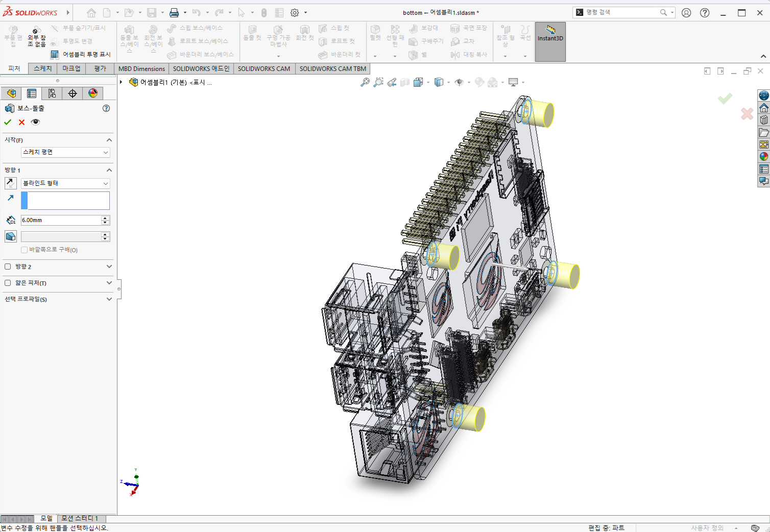The image size is (770, 532).
Task: Cancel the Boss-Extrude with red X
Action: 21,122
